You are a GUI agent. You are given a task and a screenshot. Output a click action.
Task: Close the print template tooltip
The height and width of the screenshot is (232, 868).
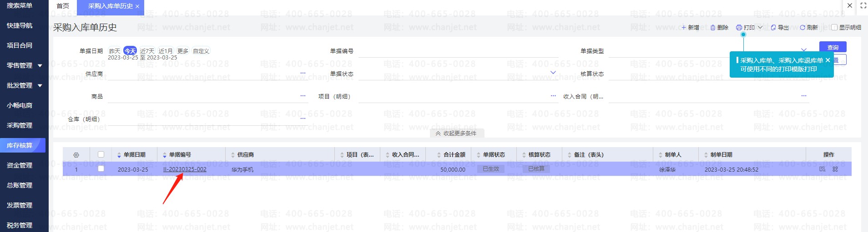[828, 60]
